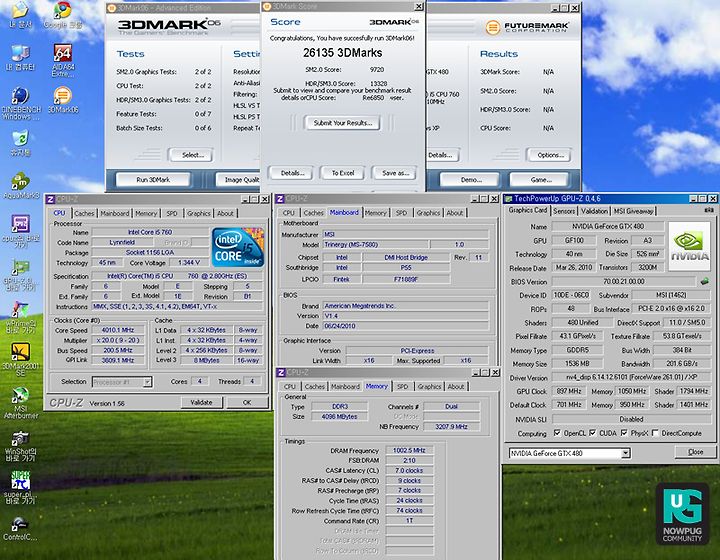Click the GPU-Z screenshot camera icon

click(709, 210)
